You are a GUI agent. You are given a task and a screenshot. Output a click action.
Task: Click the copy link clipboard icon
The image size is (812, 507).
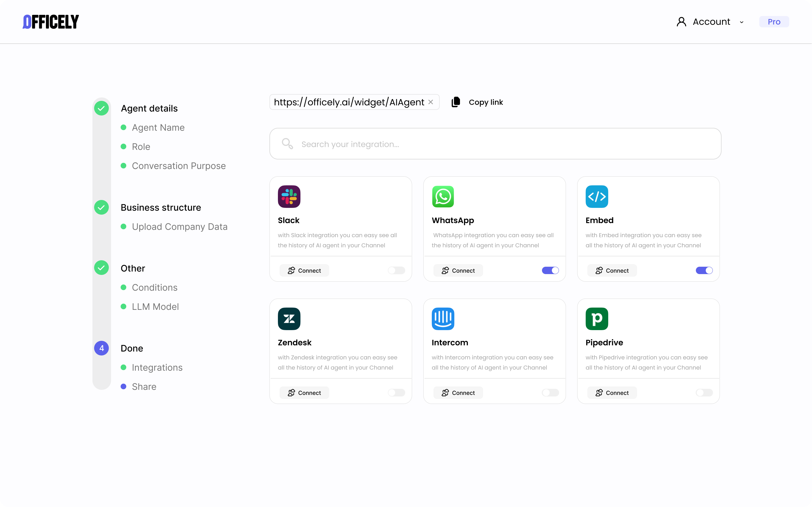tap(456, 102)
